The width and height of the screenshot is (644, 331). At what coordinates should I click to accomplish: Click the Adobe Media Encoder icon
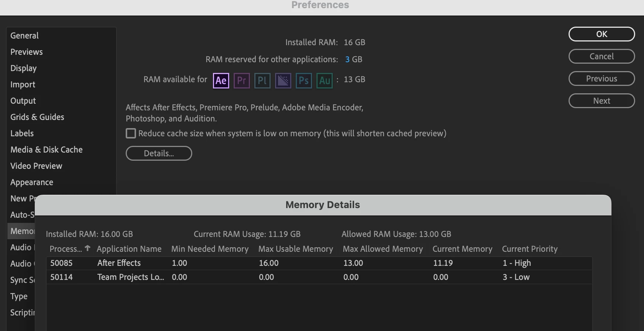(283, 81)
